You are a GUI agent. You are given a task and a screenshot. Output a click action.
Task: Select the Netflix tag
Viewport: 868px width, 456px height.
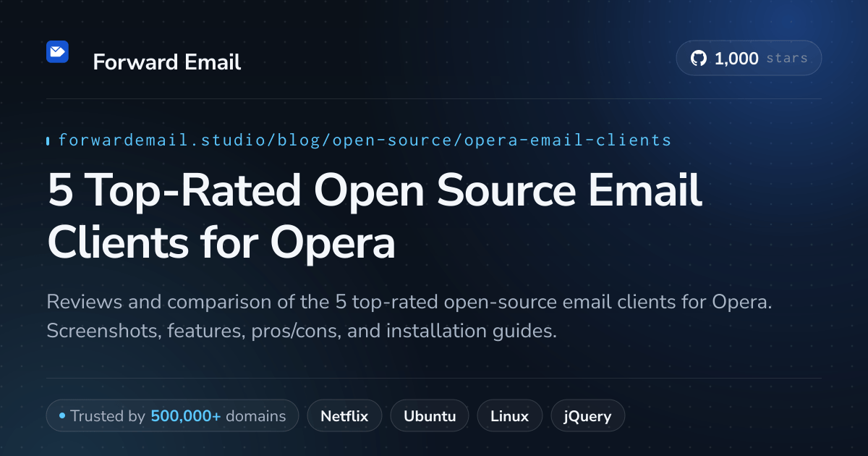pyautogui.click(x=344, y=416)
